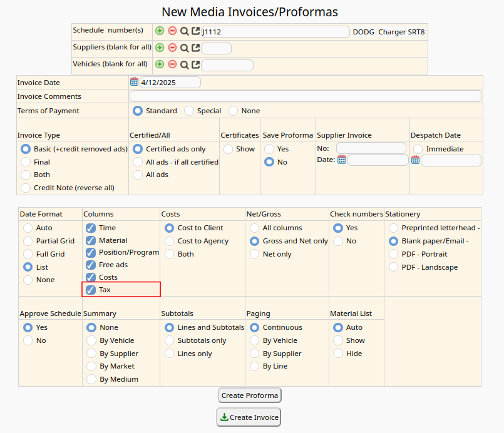Uncheck the Tax column checkbox
This screenshot has height=433, width=504.
coord(91,290)
